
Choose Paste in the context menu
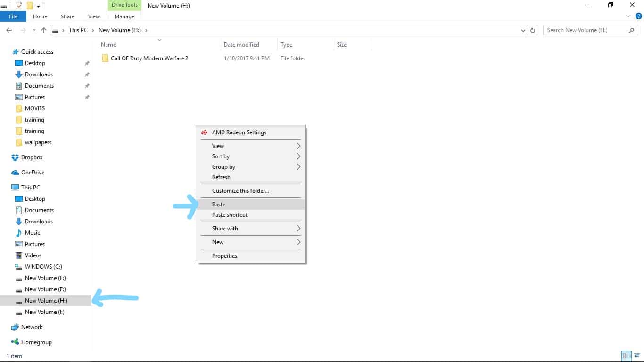click(251, 205)
